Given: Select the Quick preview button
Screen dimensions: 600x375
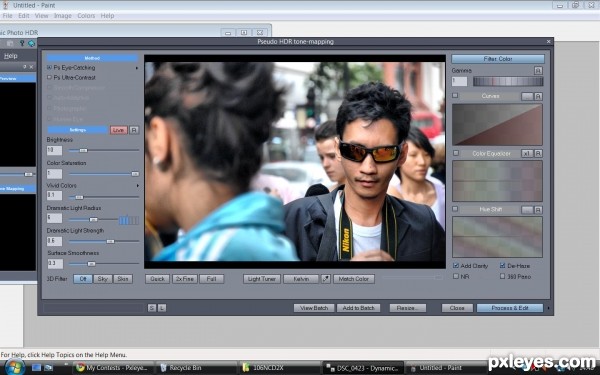Looking at the screenshot, I should coord(157,279).
